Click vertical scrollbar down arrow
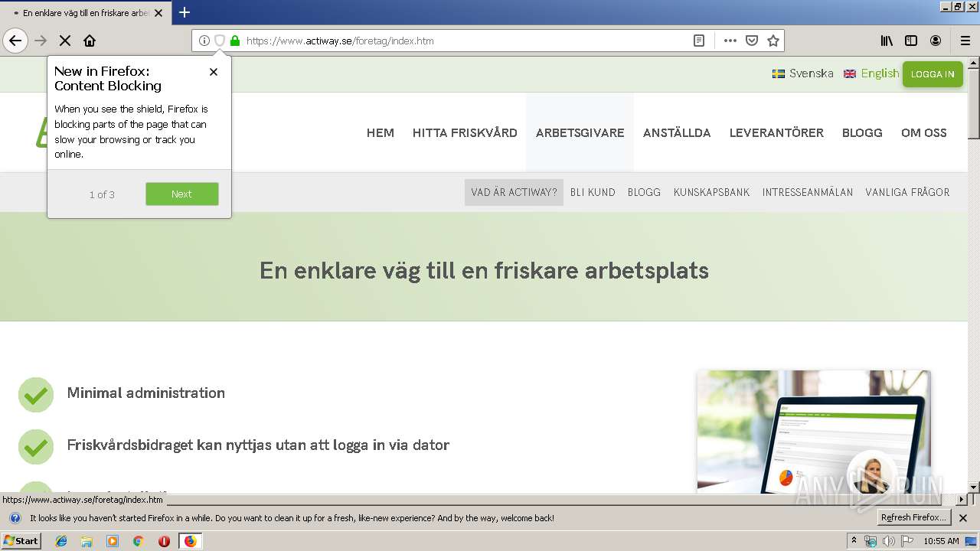The image size is (980, 551). [974, 487]
